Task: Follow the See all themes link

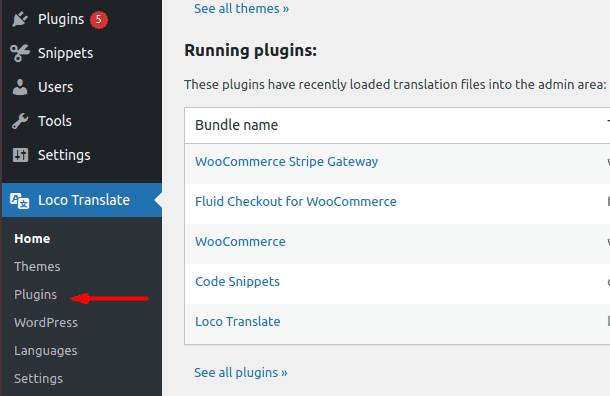Action: tap(242, 9)
